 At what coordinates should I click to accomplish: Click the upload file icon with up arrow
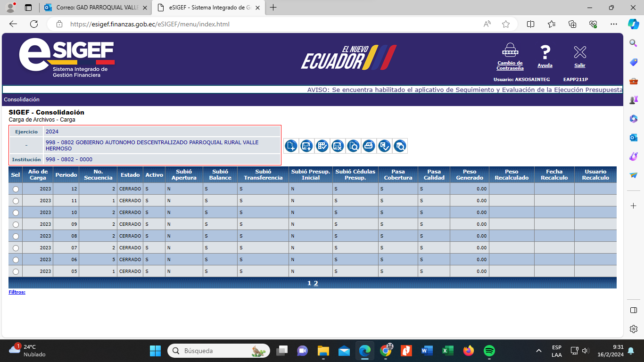coord(306,146)
